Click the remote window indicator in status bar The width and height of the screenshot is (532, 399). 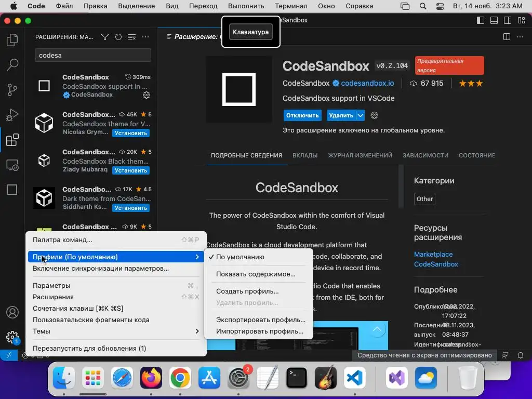[x=9, y=355]
